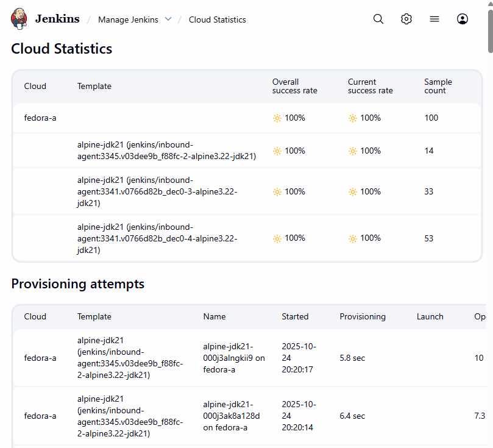Click the Jenkins home text link
Viewport: 493px width, 448px height.
pyautogui.click(x=57, y=19)
